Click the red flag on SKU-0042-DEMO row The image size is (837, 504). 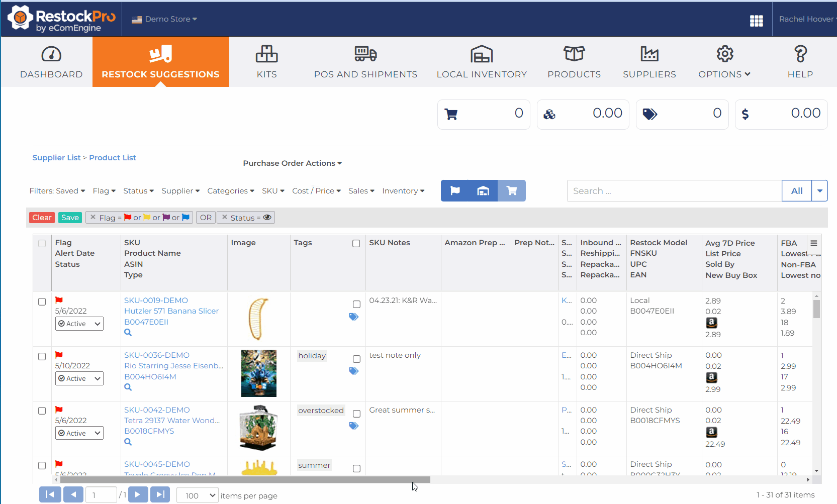click(59, 410)
